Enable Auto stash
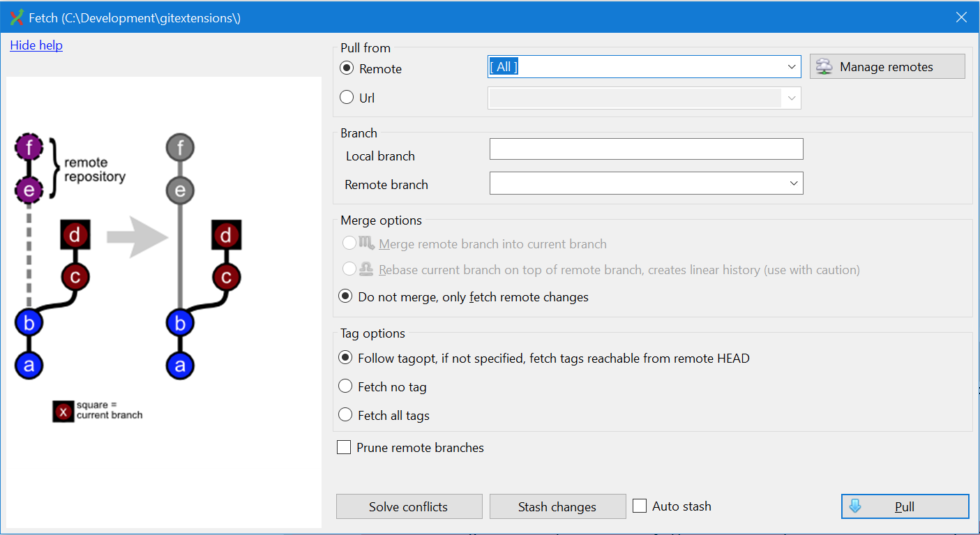Screen dimensions: 980x535 [640, 506]
